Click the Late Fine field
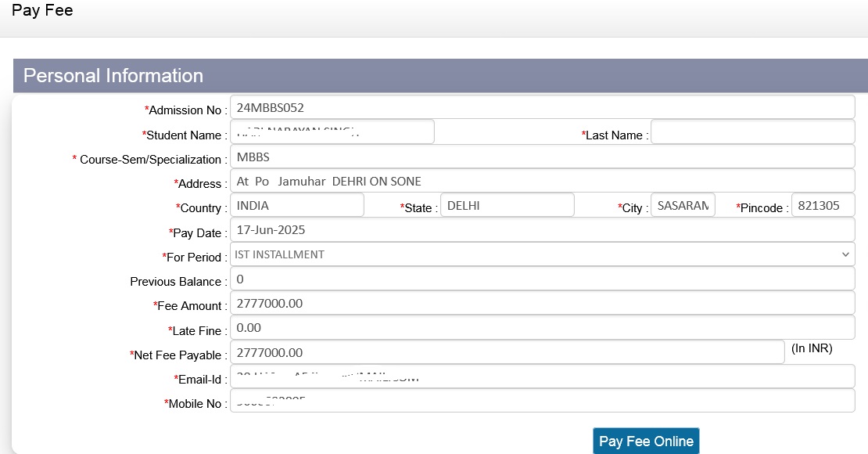Screen dimensions: 868x454 [542, 328]
